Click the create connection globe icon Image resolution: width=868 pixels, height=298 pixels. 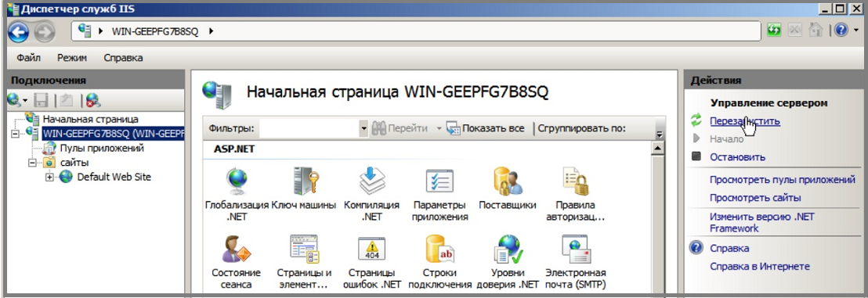(14, 100)
